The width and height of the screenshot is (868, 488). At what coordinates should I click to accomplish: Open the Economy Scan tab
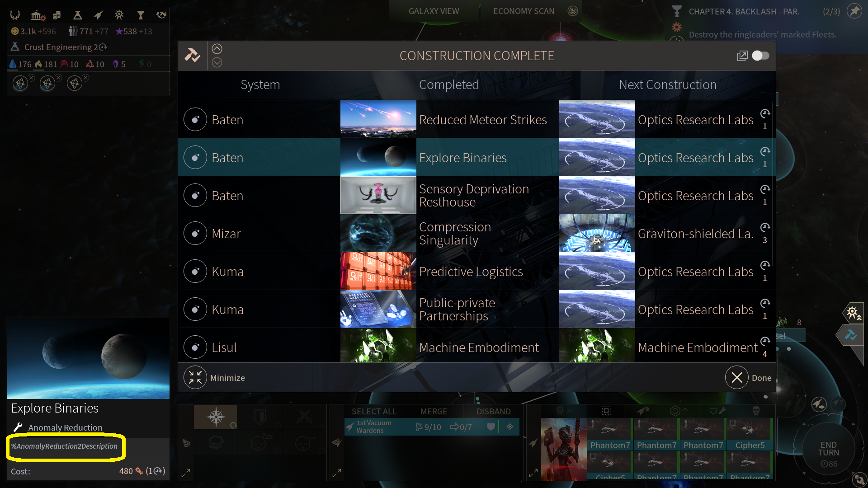[x=524, y=11]
